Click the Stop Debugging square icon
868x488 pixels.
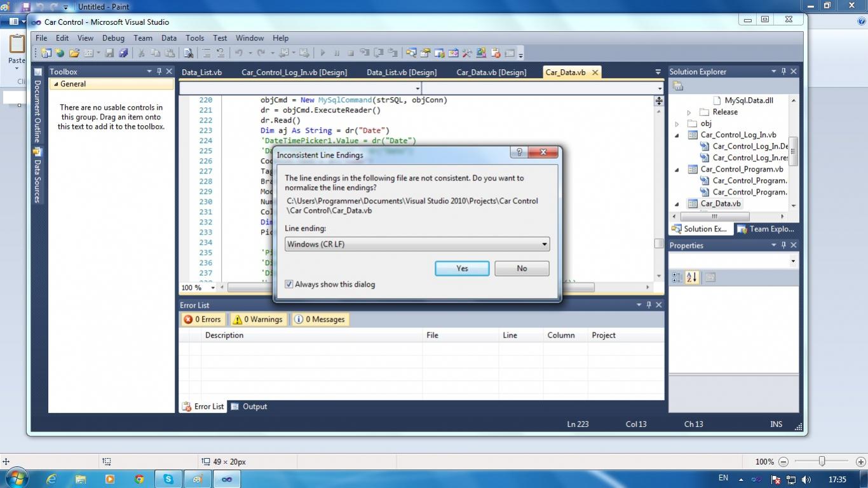pyautogui.click(x=350, y=53)
